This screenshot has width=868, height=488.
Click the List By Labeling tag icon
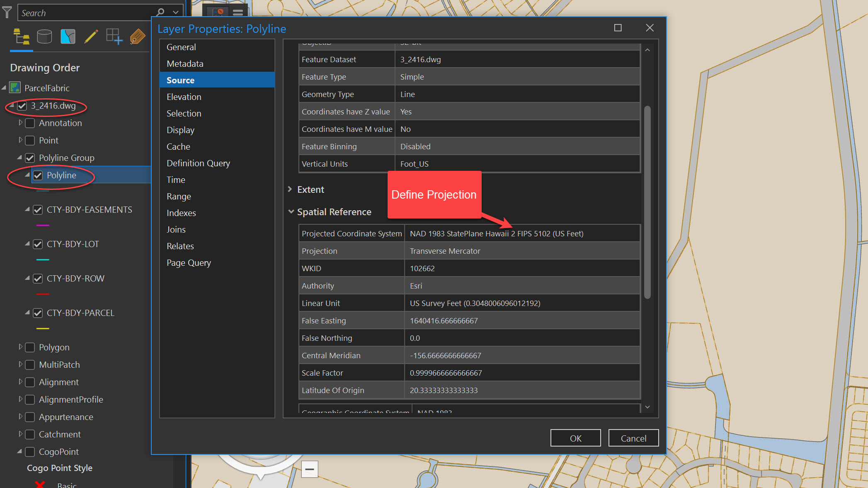[x=137, y=37]
